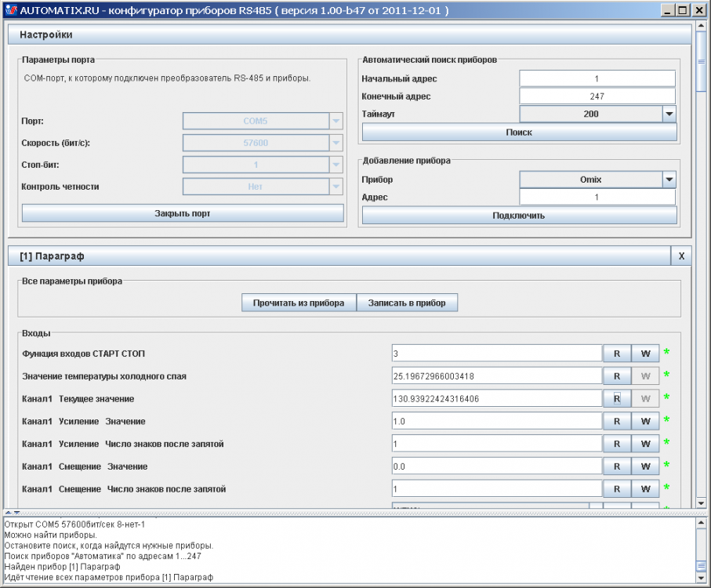Click W for Канал1 Смещение Значение
Viewport: 711px width, 588px height.
645,466
